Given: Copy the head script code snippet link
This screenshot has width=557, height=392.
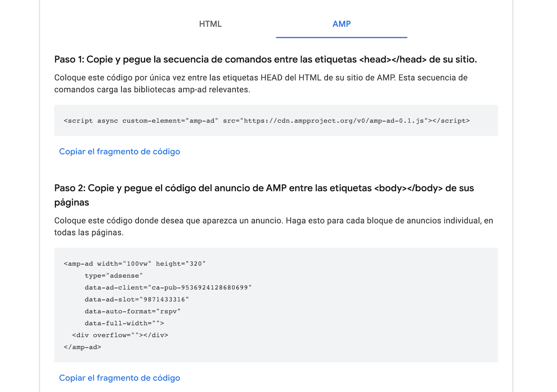Looking at the screenshot, I should [x=119, y=152].
